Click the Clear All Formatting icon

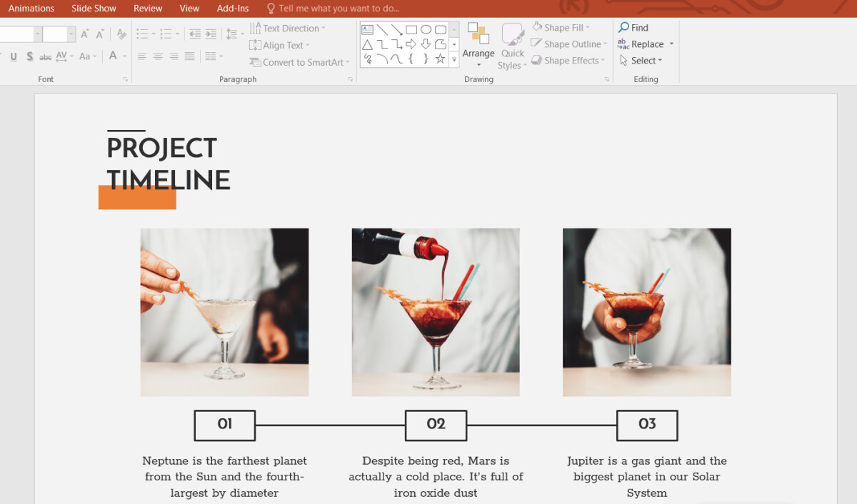121,34
